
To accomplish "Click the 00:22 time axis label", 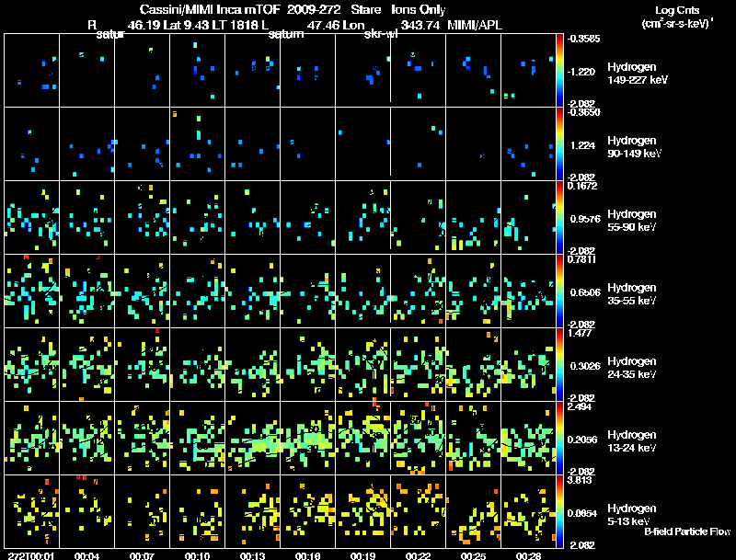I will pyautogui.click(x=419, y=555).
